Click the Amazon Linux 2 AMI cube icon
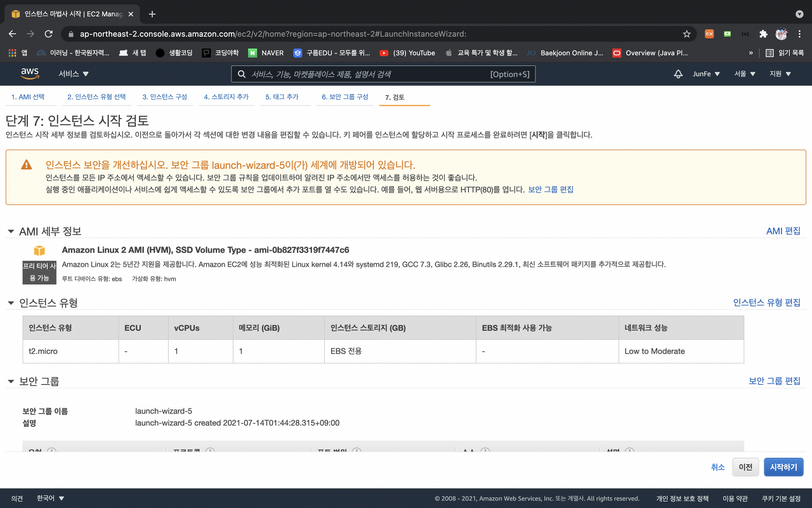 39,250
